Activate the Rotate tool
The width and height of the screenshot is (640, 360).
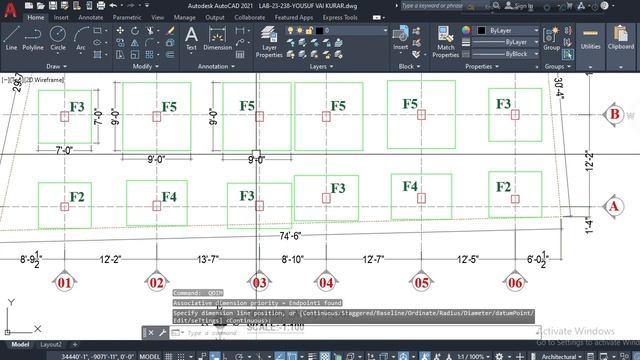point(135,31)
